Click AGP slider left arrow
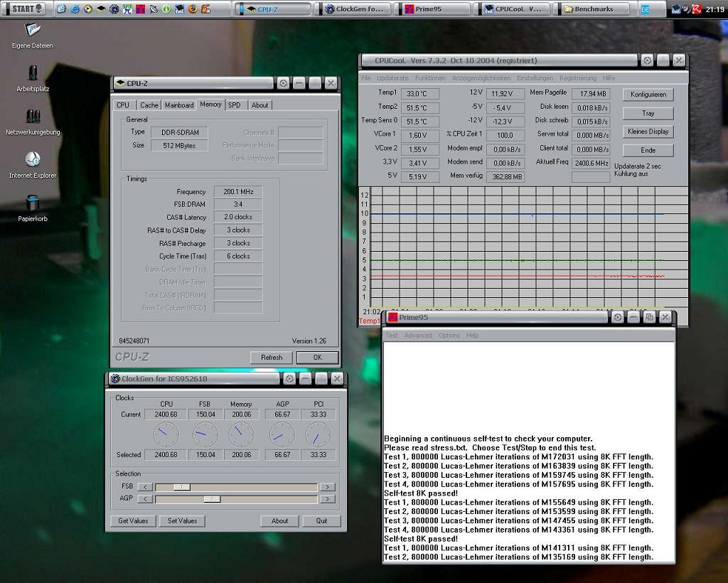The image size is (728, 583). 145,499
